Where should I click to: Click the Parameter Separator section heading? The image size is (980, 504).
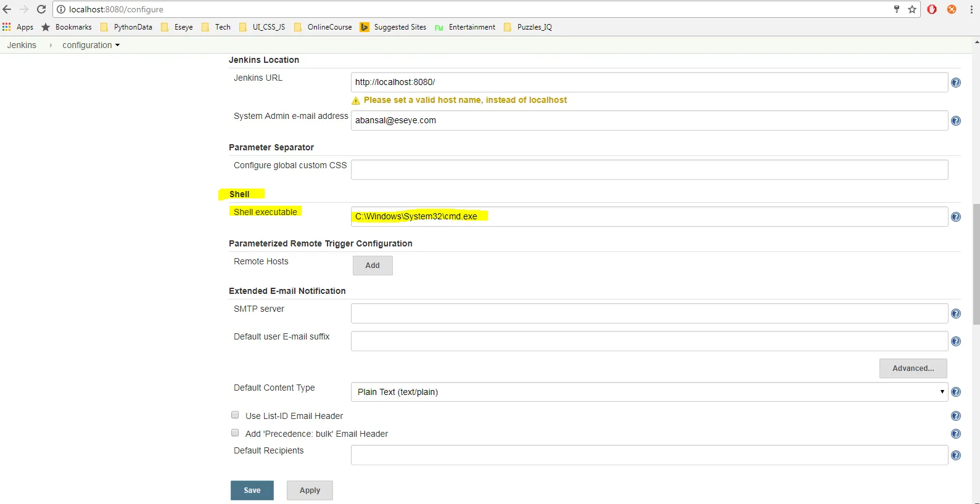271,147
